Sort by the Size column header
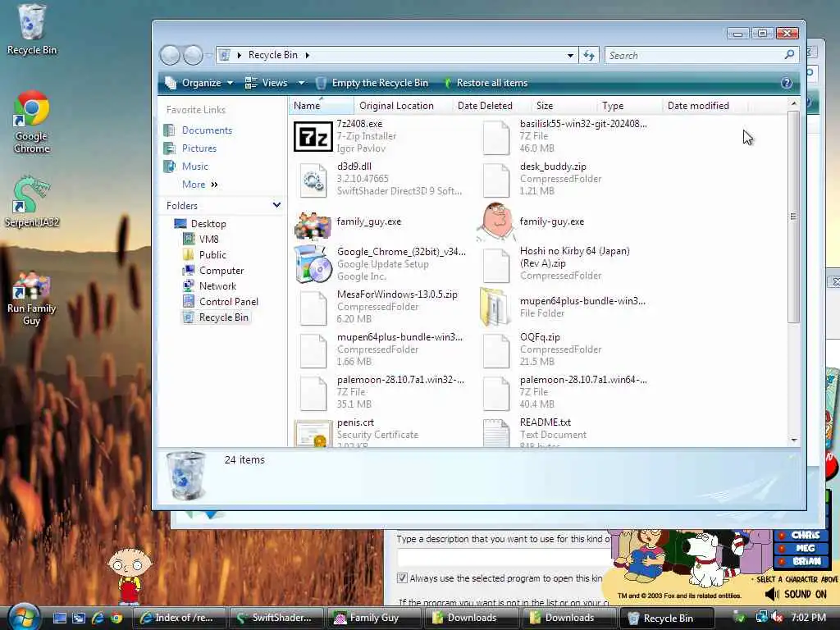The image size is (840, 630). pos(564,106)
